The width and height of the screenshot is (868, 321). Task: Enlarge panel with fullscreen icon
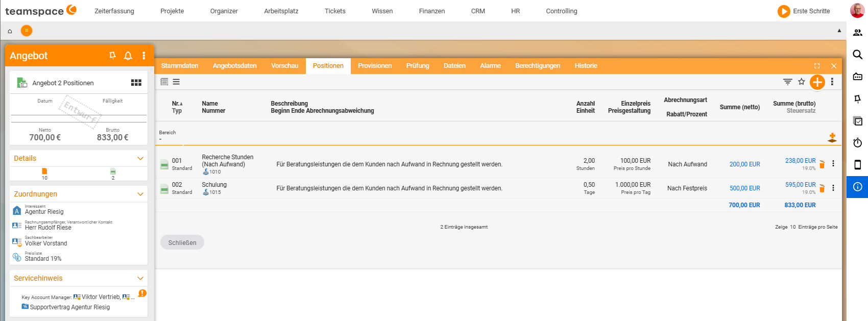tap(817, 66)
